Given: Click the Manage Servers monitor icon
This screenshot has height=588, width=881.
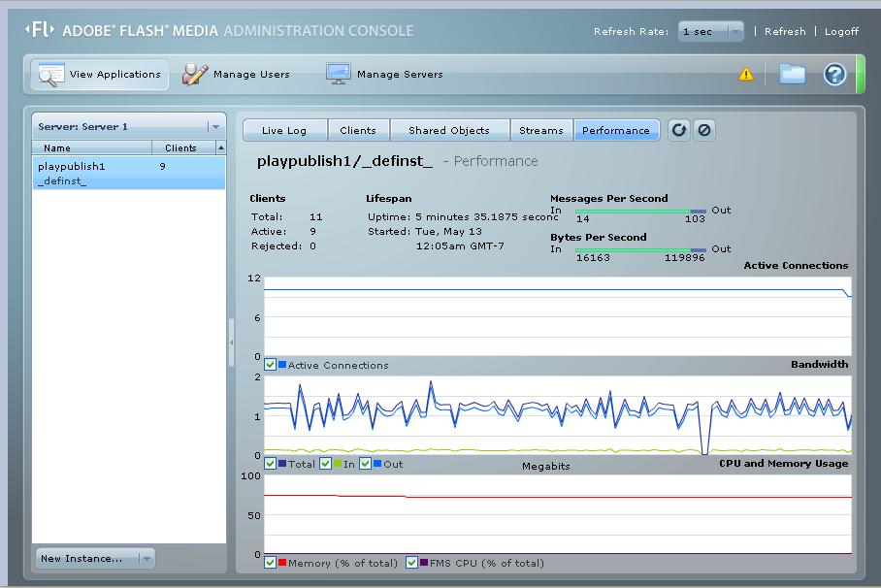Looking at the screenshot, I should click(339, 74).
